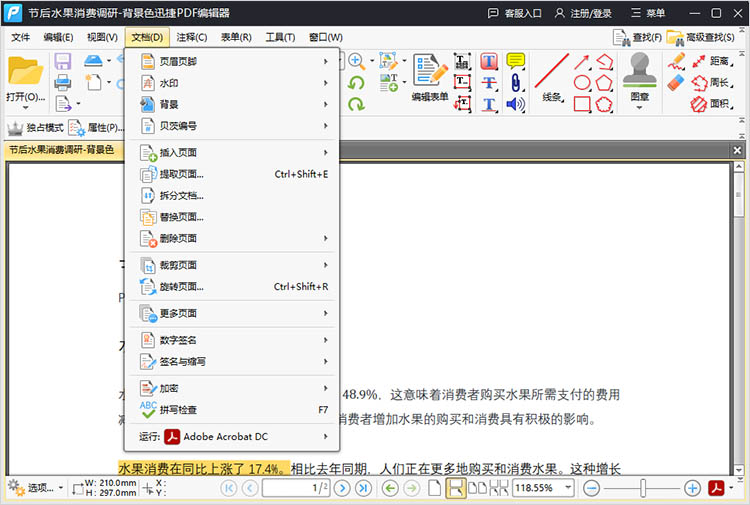Expand 加密 submenu

[232, 388]
